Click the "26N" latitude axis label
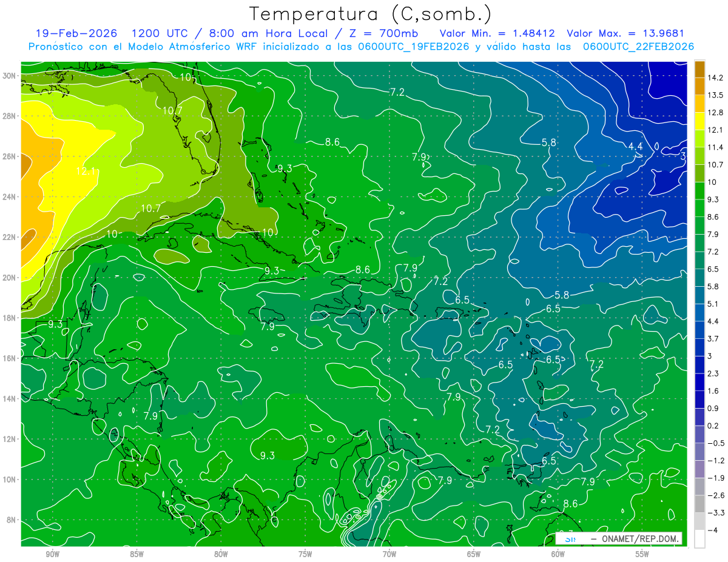Viewport: 728px width, 562px height. [x=10, y=156]
